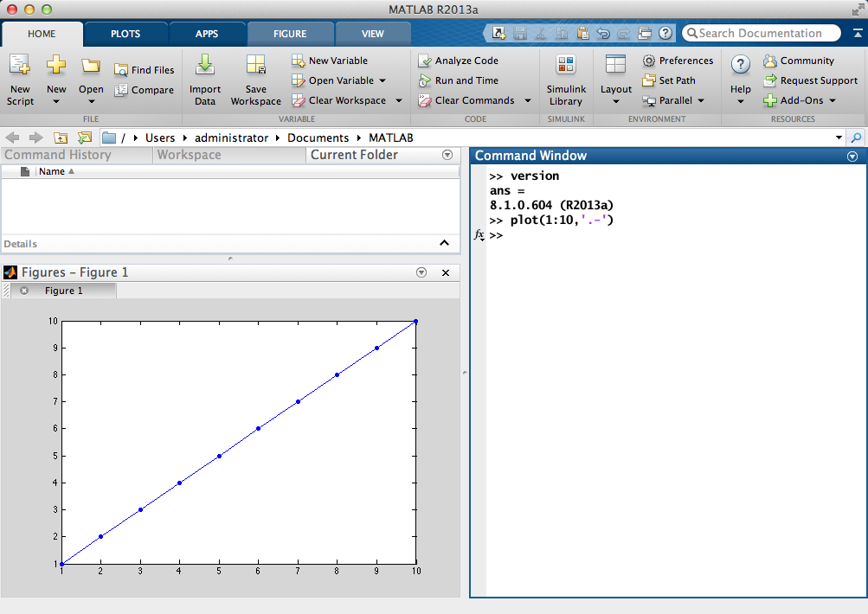Viewport: 868px width, 614px height.
Task: Click Request Support
Action: [811, 80]
